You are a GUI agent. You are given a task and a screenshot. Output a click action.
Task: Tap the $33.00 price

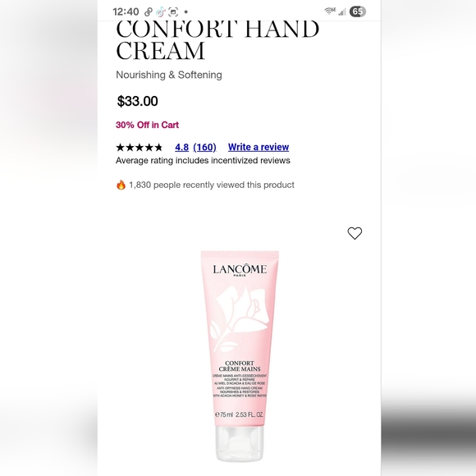[138, 101]
